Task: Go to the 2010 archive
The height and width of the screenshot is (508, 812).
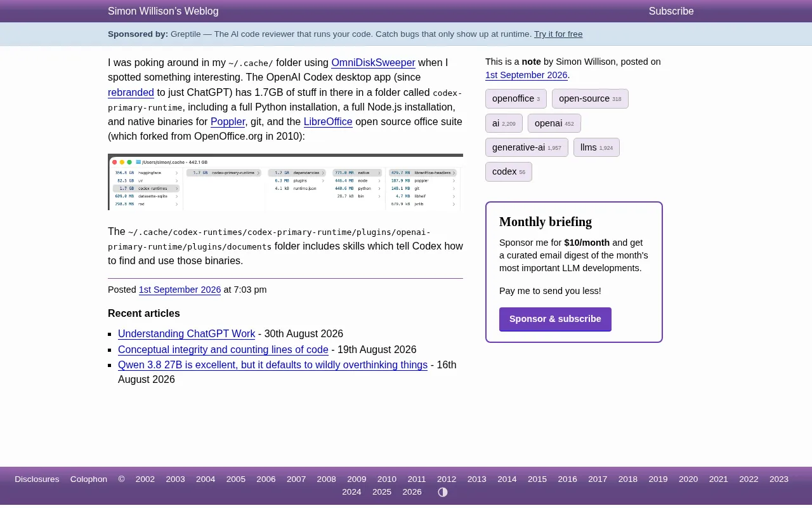Action: (x=387, y=479)
